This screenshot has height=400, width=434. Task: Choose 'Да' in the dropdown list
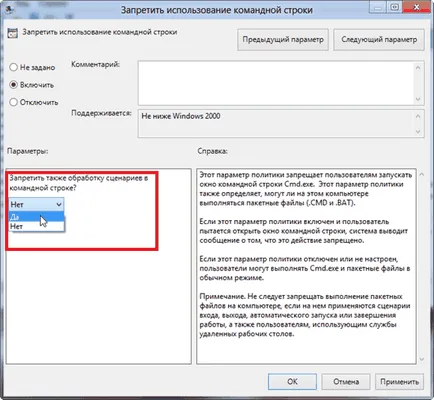[x=36, y=217]
